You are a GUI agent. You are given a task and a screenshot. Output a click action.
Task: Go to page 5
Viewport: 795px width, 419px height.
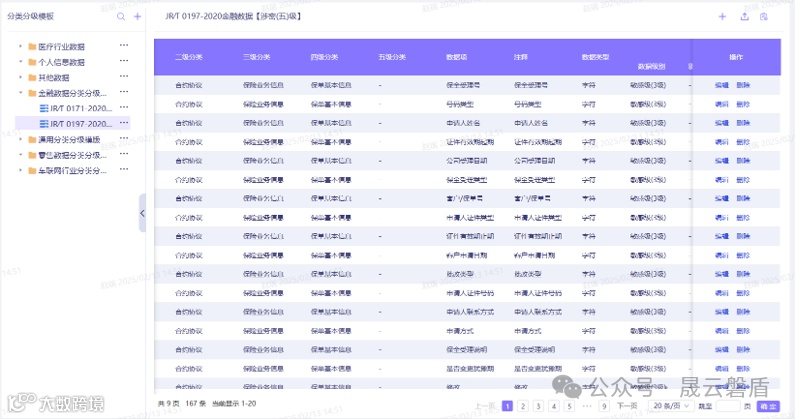click(569, 406)
